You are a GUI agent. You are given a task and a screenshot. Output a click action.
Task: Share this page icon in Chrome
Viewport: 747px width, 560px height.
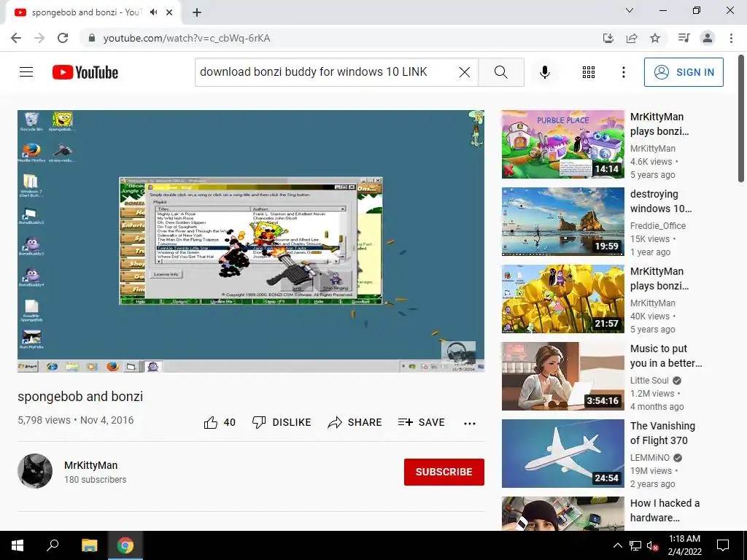[x=632, y=38]
